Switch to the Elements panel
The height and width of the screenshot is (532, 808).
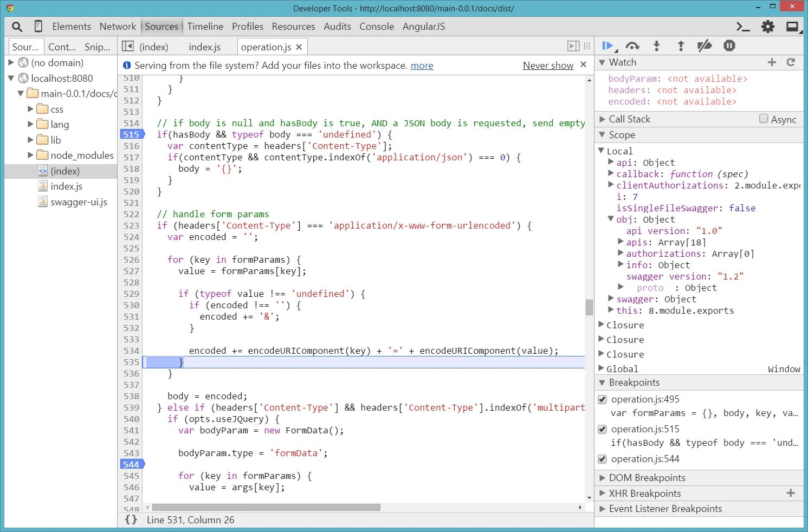click(72, 27)
